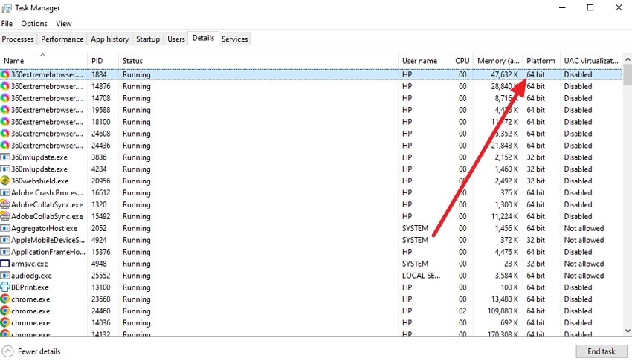This screenshot has height=364, width=632.
Task: Open the File menu
Action: pos(7,23)
